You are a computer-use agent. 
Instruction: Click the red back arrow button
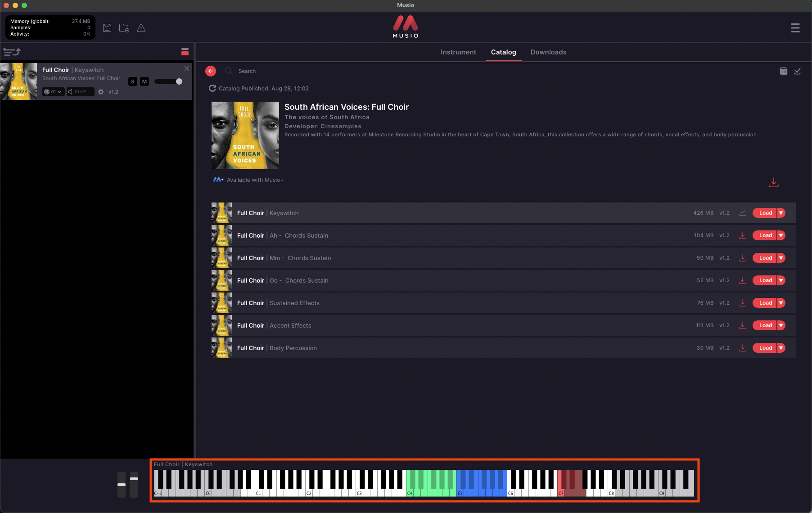point(211,71)
